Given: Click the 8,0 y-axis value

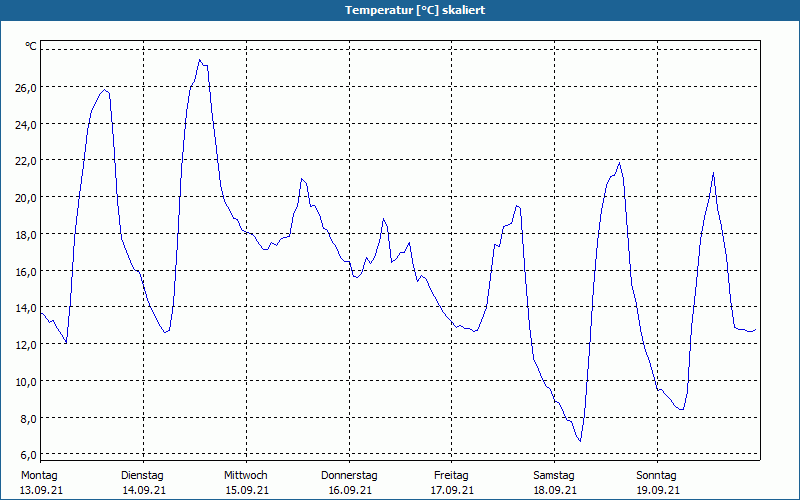Looking at the screenshot, I should point(29,418).
